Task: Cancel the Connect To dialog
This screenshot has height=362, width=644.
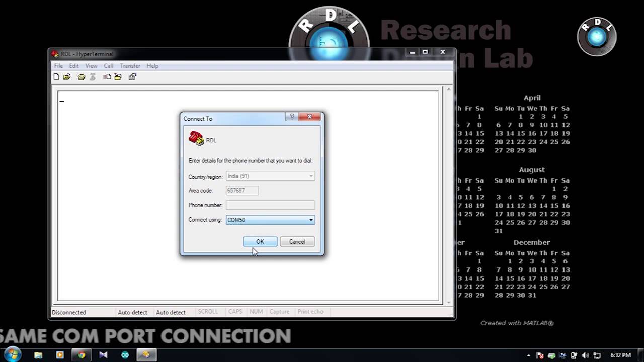Action: point(297,242)
